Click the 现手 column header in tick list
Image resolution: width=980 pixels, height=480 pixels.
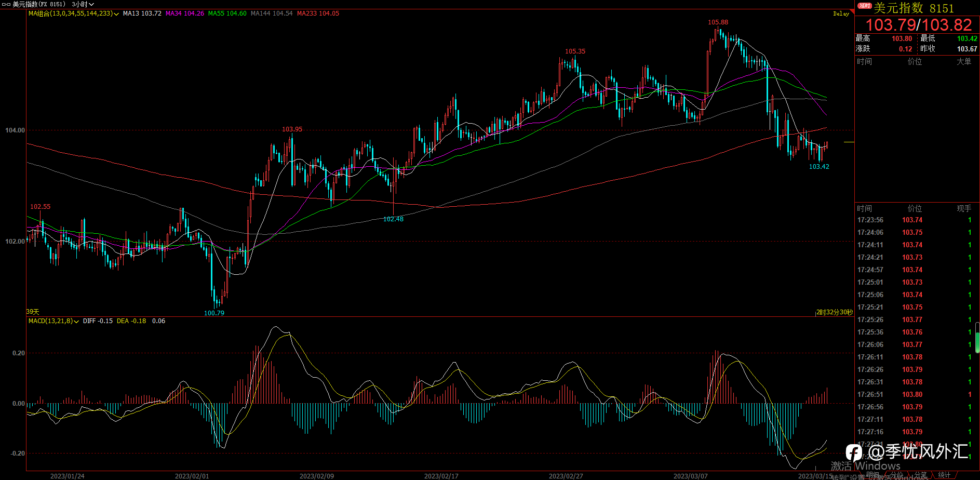pyautogui.click(x=963, y=208)
